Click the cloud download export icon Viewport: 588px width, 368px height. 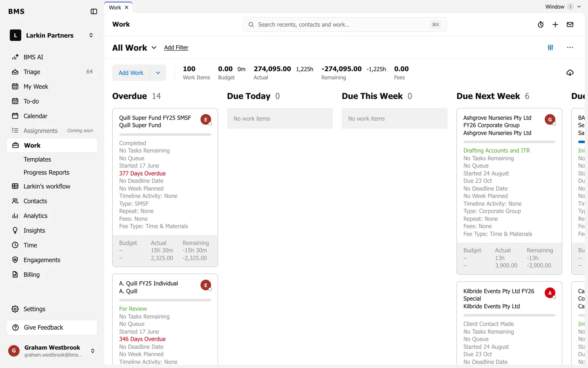point(570,73)
